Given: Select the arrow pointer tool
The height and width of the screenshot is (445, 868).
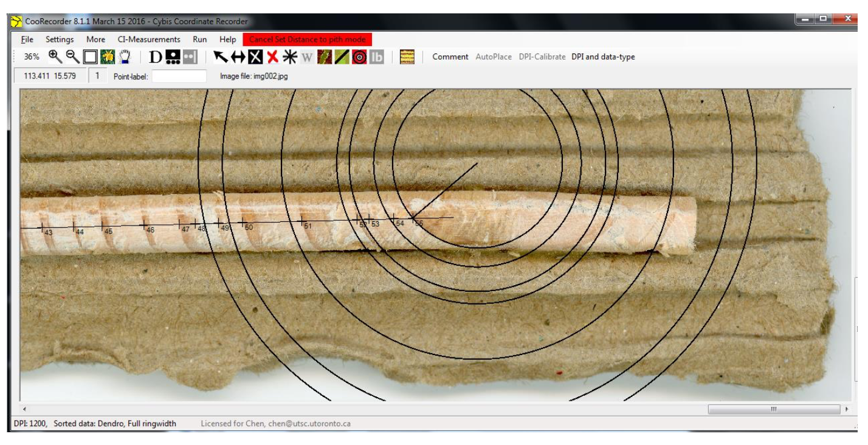Looking at the screenshot, I should (x=221, y=57).
